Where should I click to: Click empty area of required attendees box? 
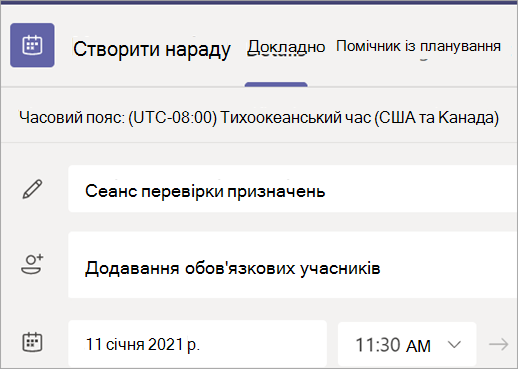pos(448,265)
